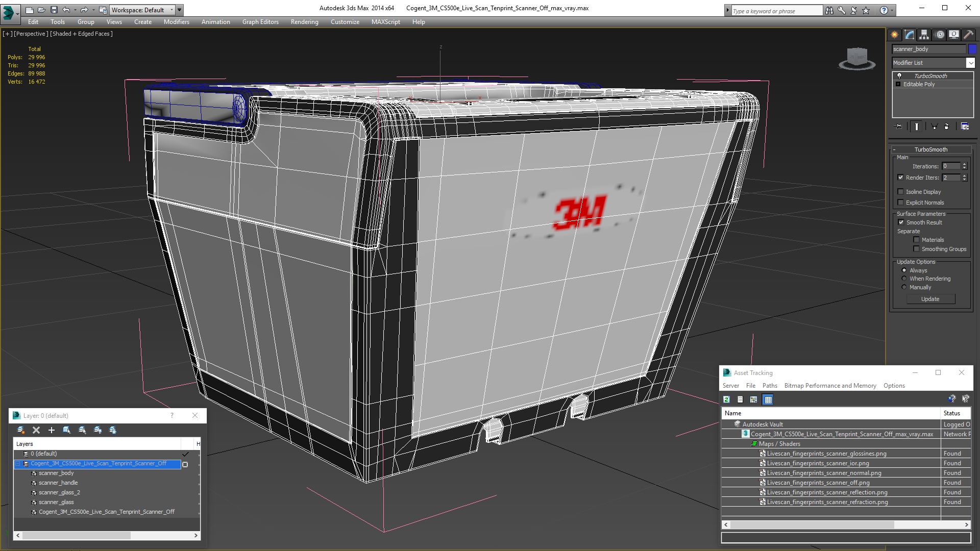
Task: Increase the Iterations spinner value
Action: click(x=964, y=164)
